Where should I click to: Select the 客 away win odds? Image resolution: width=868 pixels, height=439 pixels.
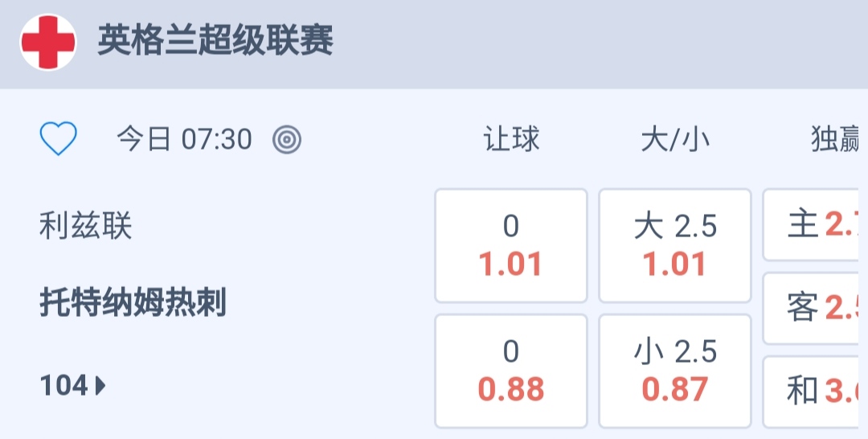[x=815, y=308]
